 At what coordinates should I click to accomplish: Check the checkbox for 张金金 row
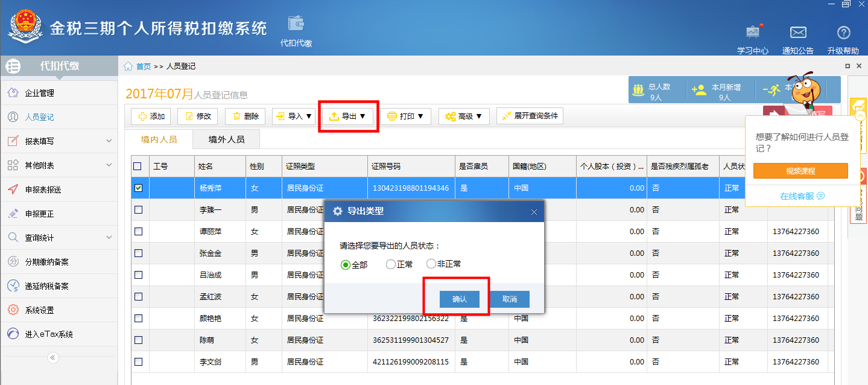click(138, 253)
